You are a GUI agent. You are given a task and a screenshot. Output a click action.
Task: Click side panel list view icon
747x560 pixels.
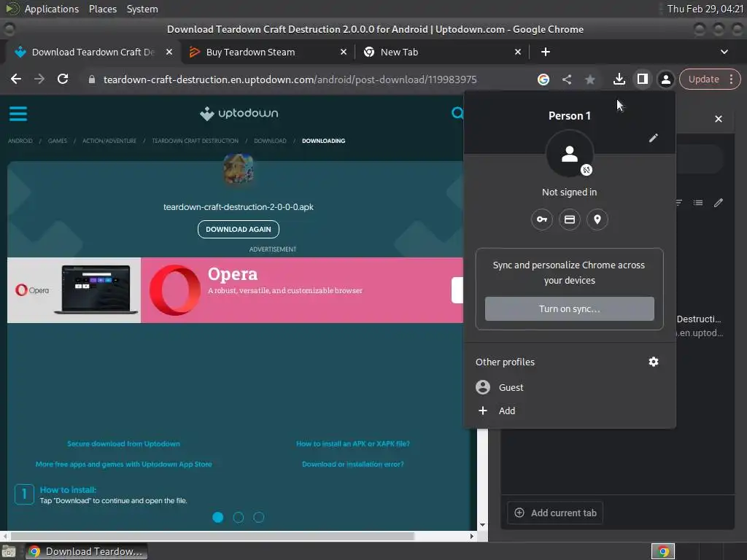coord(698,203)
